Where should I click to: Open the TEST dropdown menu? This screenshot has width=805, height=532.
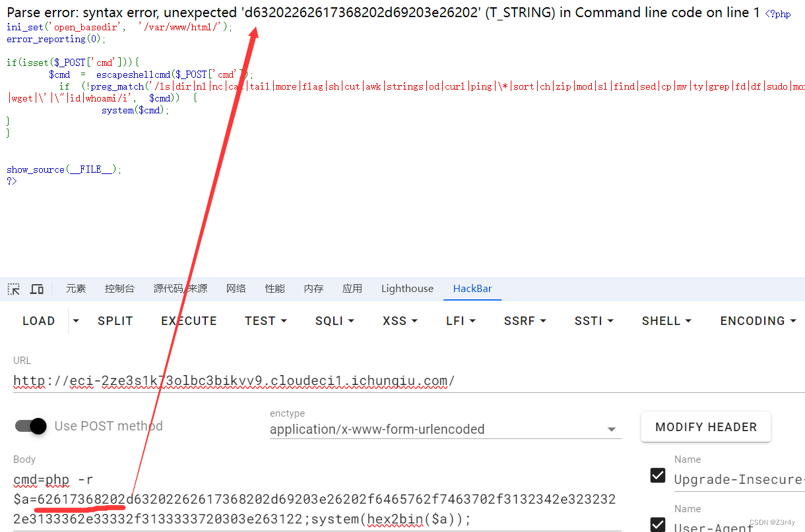click(x=266, y=321)
